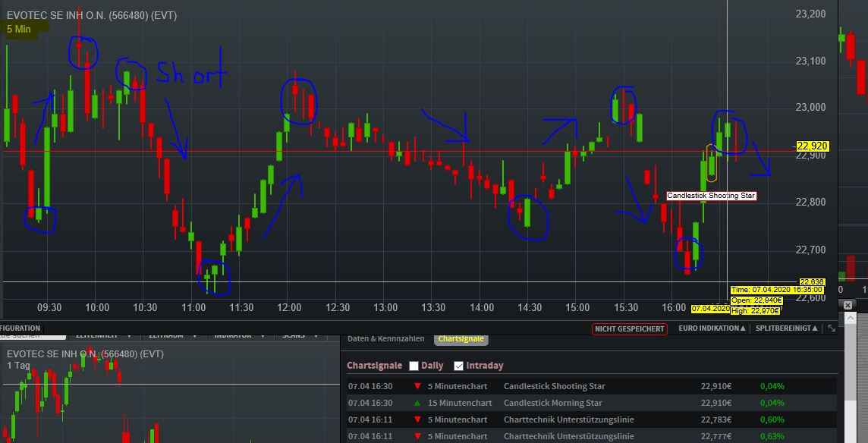
Task: Click the 22,777€ price cell
Action: point(715,436)
